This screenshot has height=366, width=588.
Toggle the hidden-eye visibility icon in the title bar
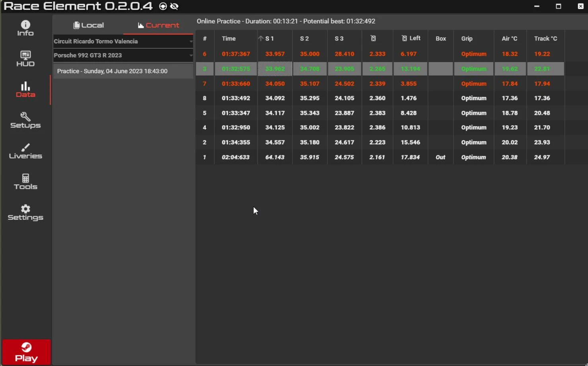point(174,6)
